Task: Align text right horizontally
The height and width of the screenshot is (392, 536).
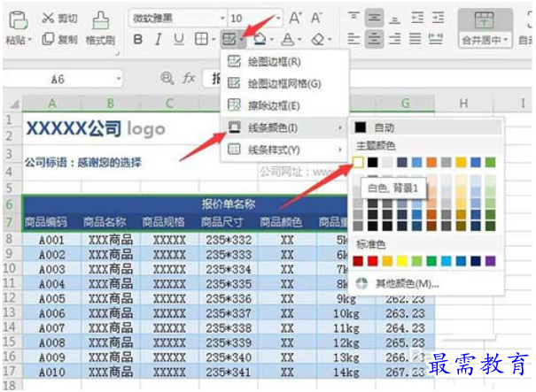Action: pyautogui.click(x=394, y=39)
